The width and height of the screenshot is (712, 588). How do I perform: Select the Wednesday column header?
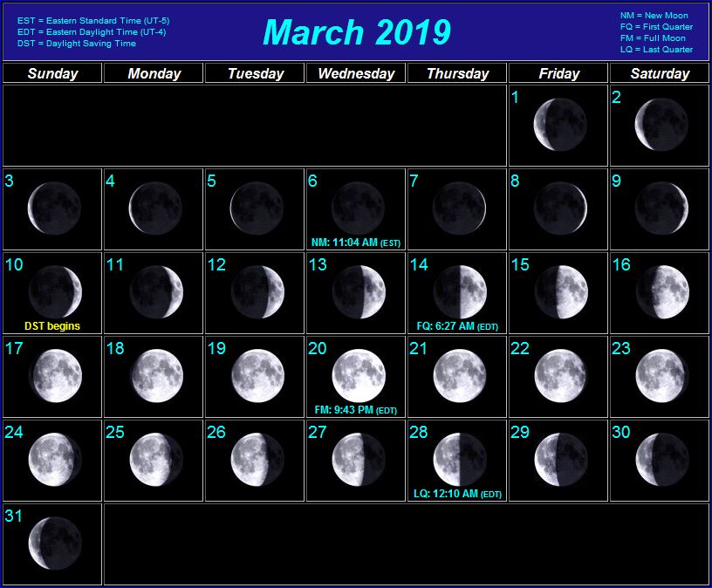click(x=356, y=73)
